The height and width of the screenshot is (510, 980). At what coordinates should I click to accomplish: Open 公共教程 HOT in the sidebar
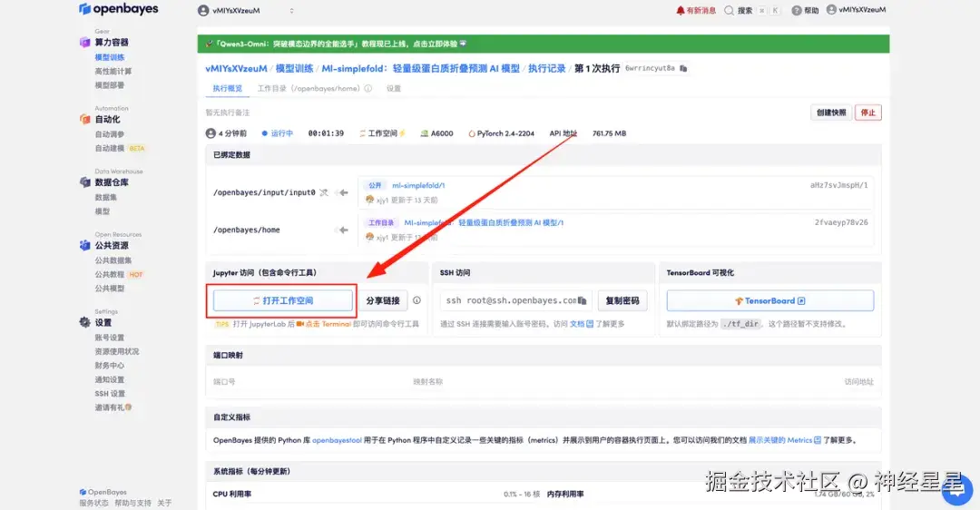(120, 274)
